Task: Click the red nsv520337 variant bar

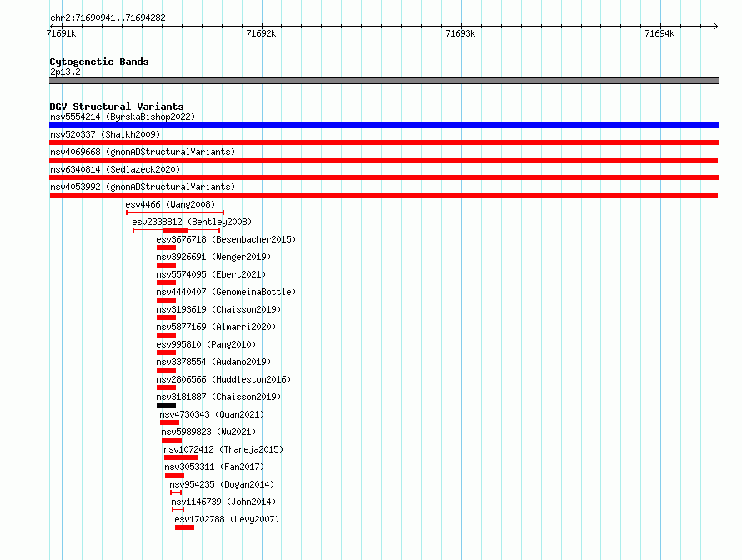Action: 384,142
